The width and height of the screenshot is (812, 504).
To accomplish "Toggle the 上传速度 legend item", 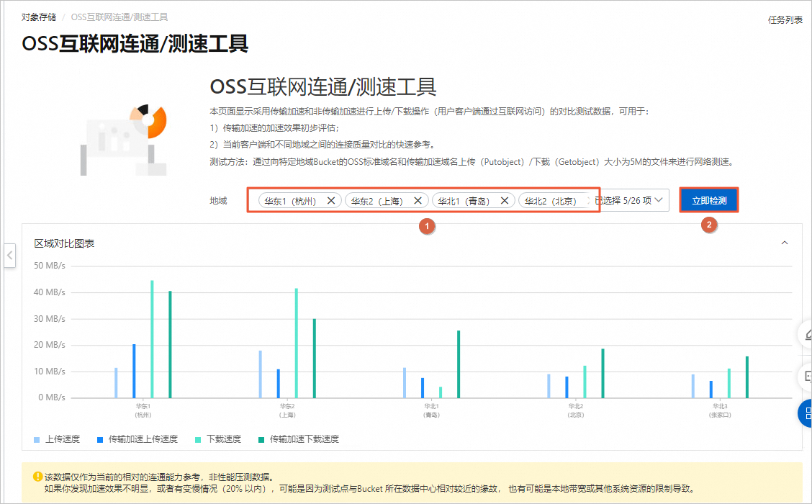I will click(57, 439).
